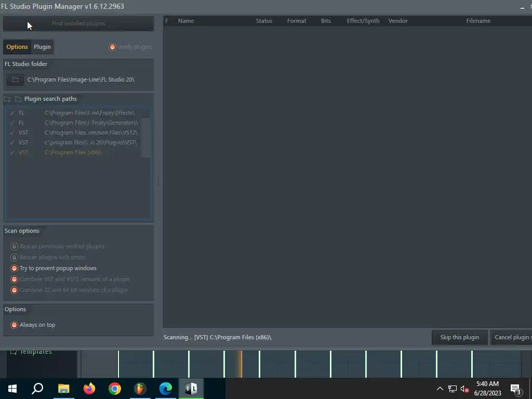
Task: Add a new plugin search path
Action: (7, 99)
